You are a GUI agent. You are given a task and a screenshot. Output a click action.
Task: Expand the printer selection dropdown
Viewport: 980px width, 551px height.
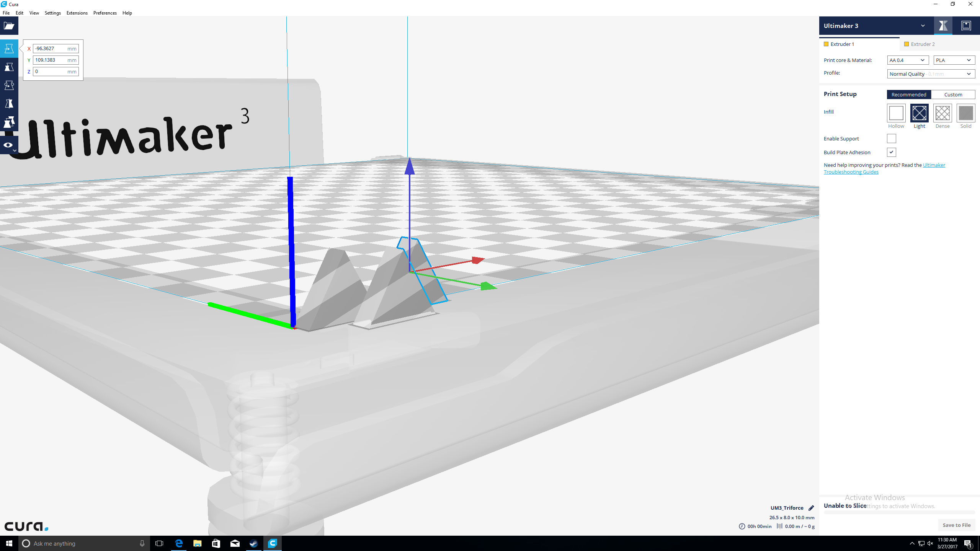(923, 26)
